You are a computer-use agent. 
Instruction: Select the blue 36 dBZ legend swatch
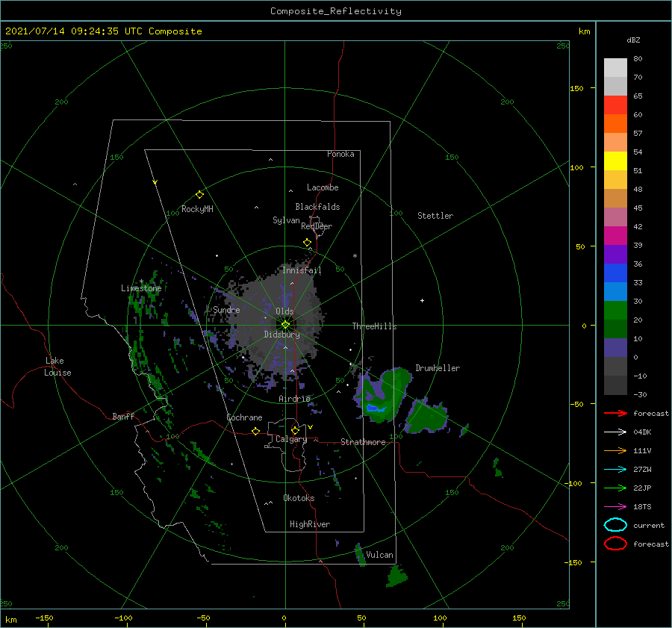[x=615, y=273]
